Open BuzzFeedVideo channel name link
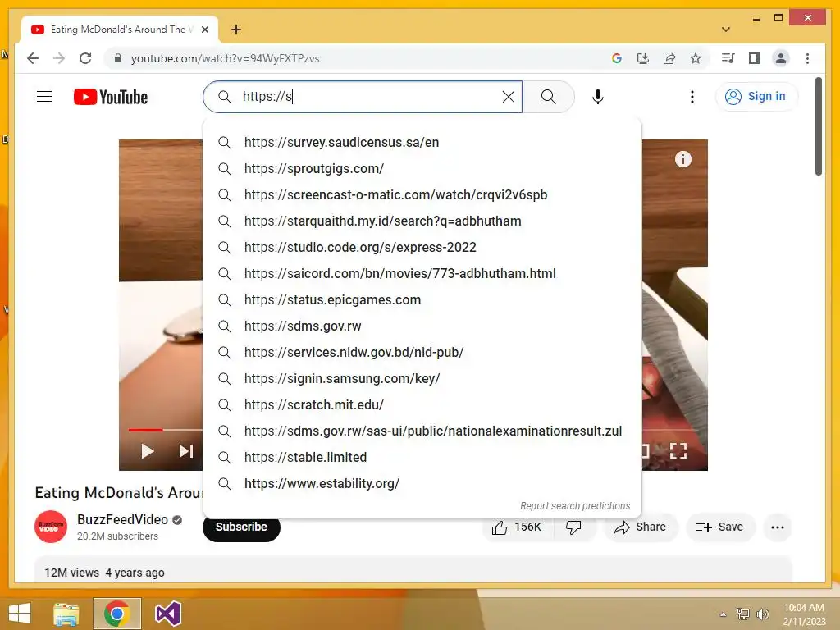The image size is (840, 630). [x=122, y=519]
